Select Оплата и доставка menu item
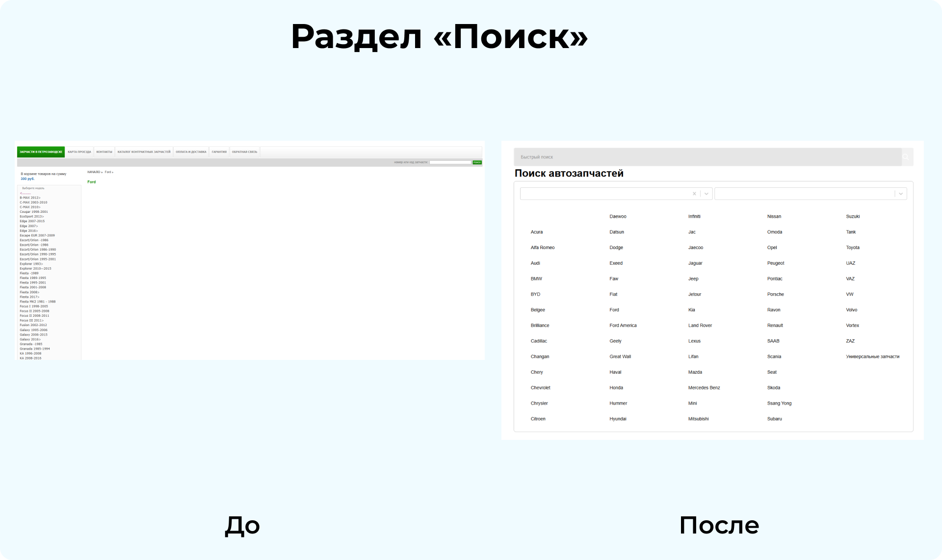The width and height of the screenshot is (942, 560). (191, 152)
